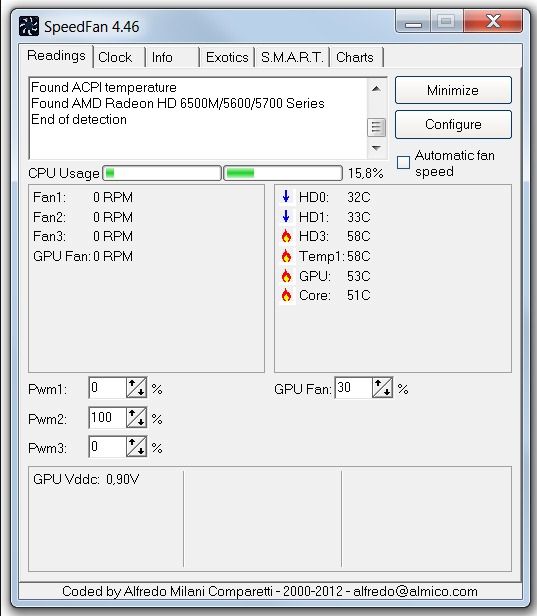Click the Pwm3 spinner arrows
Viewport: 537px width, 616px height.
point(136,447)
